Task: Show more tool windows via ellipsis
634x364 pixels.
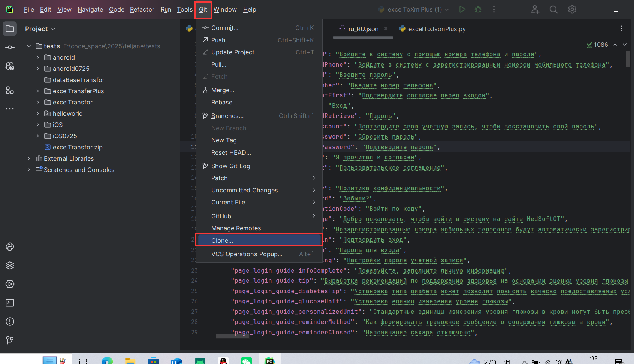Action: click(10, 109)
